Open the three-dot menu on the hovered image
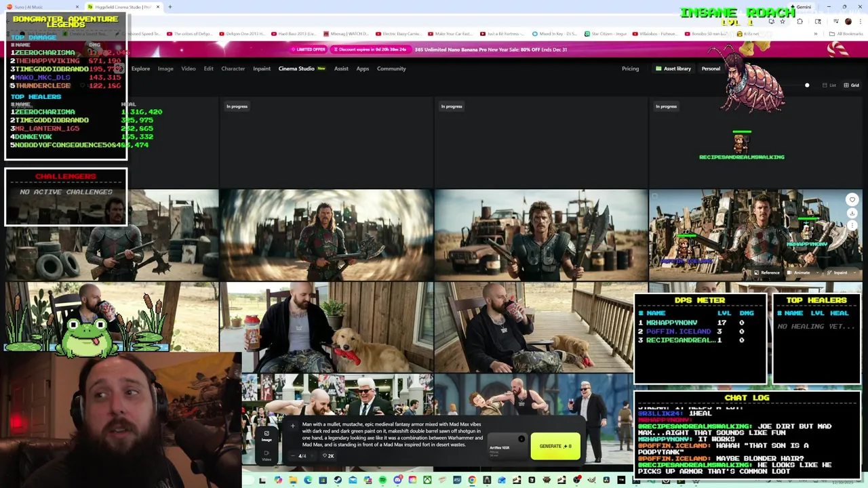Screen dimensions: 868x488 852,225
